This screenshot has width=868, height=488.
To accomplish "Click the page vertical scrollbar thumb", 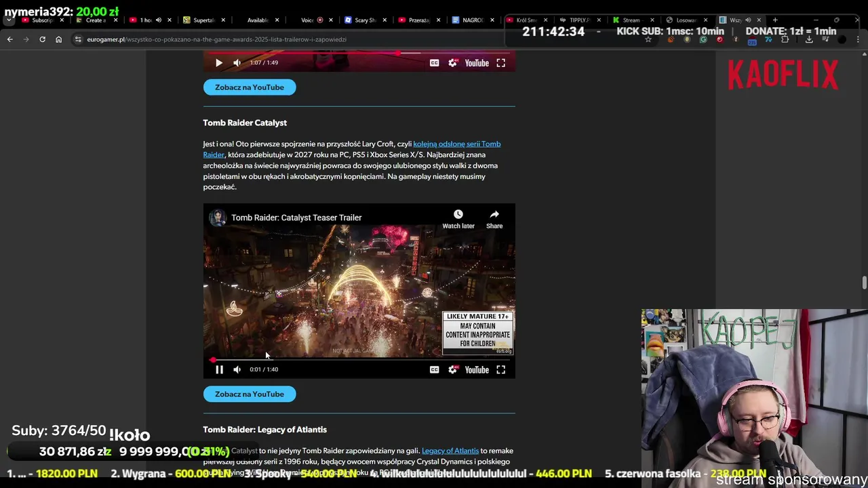I will coord(864,283).
